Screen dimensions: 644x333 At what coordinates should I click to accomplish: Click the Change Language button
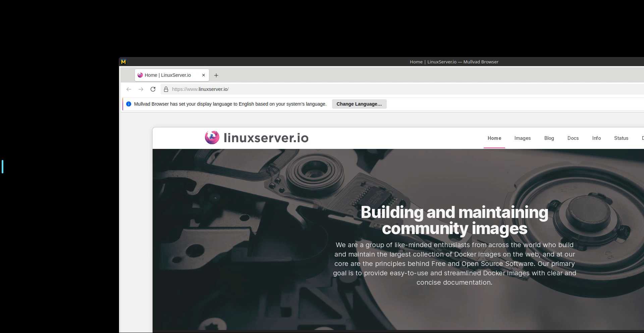coord(359,104)
